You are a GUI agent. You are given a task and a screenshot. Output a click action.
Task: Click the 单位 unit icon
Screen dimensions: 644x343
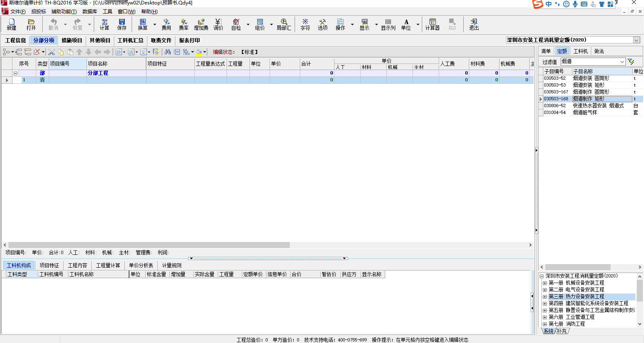pos(406,25)
